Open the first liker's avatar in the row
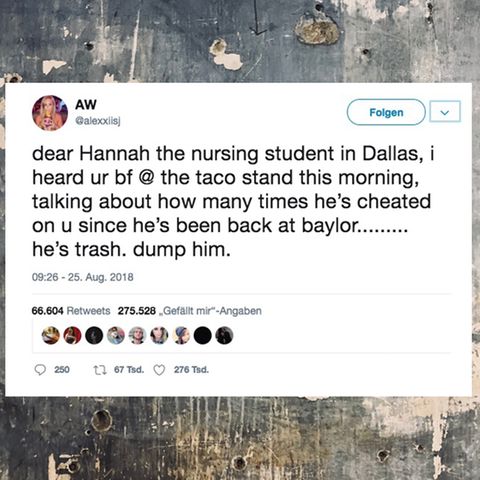480x480 pixels. [x=51, y=335]
